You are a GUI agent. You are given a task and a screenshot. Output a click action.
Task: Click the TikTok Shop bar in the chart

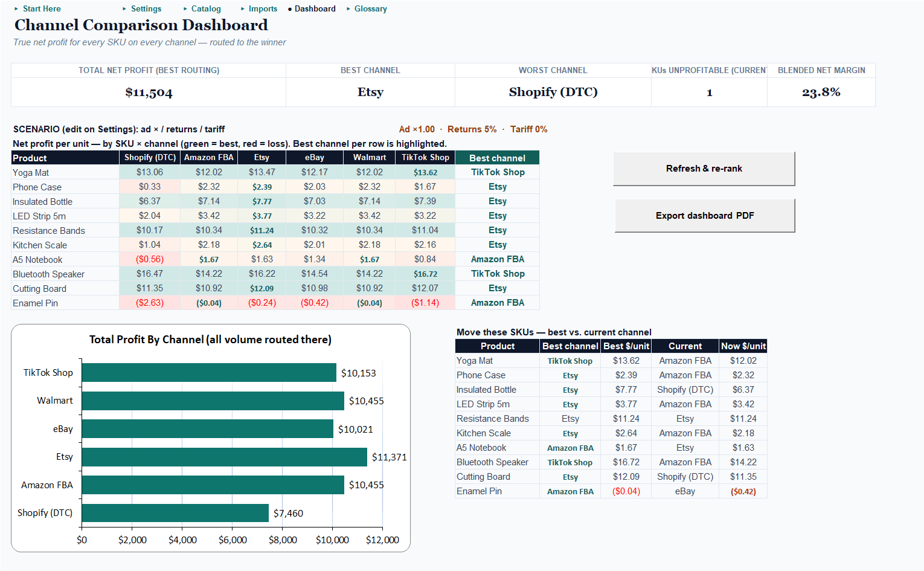pos(209,373)
